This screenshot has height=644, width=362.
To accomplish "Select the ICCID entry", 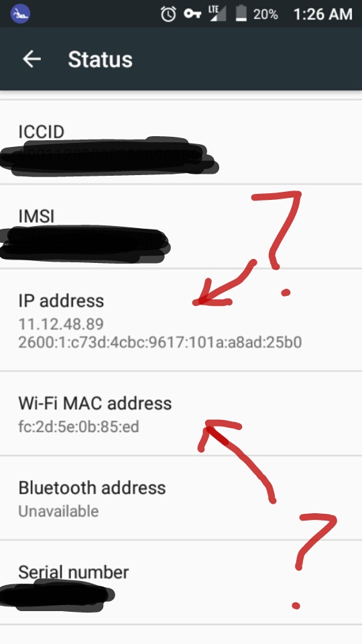I will click(181, 142).
